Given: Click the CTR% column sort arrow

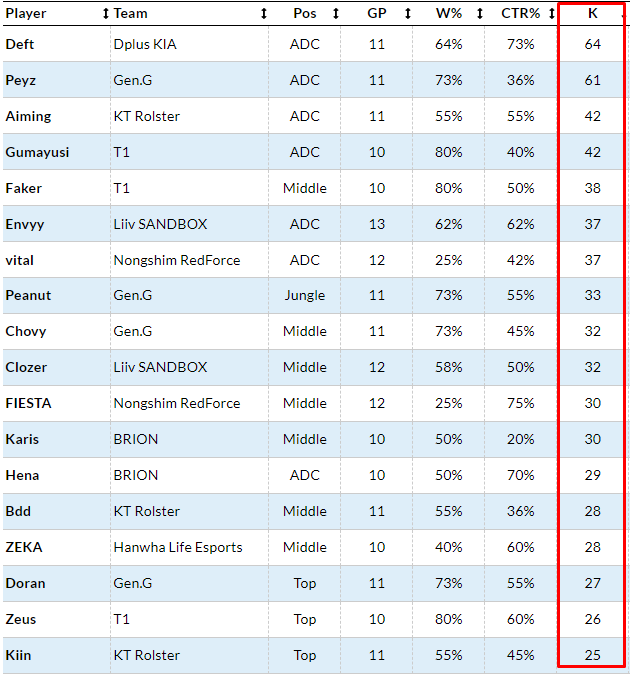Looking at the screenshot, I should (x=552, y=14).
